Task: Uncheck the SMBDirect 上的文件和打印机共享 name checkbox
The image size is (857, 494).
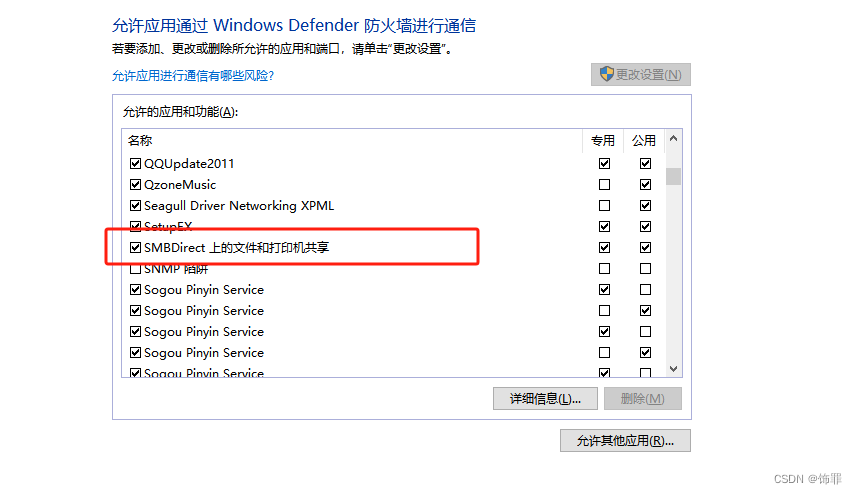Action: 136,248
